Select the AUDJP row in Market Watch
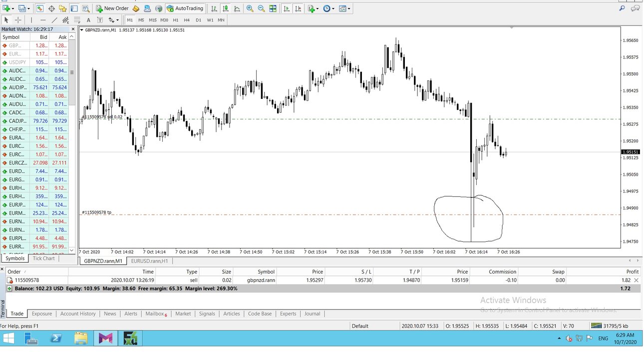Image resolution: width=644 pixels, height=362 pixels. 35,87
